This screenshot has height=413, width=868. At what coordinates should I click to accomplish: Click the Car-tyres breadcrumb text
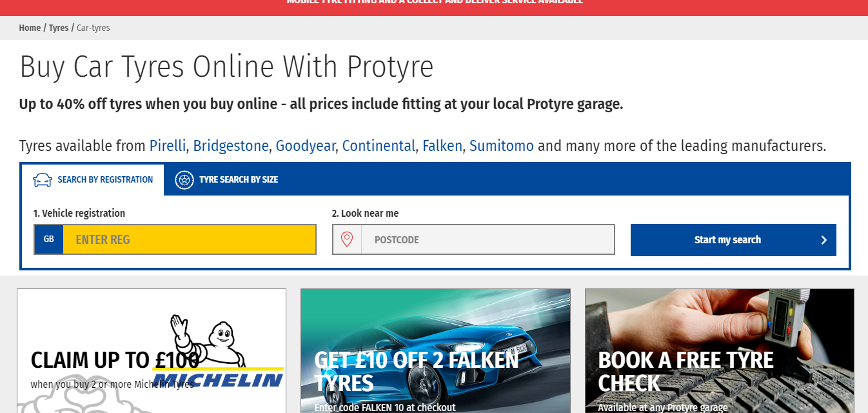(x=94, y=28)
